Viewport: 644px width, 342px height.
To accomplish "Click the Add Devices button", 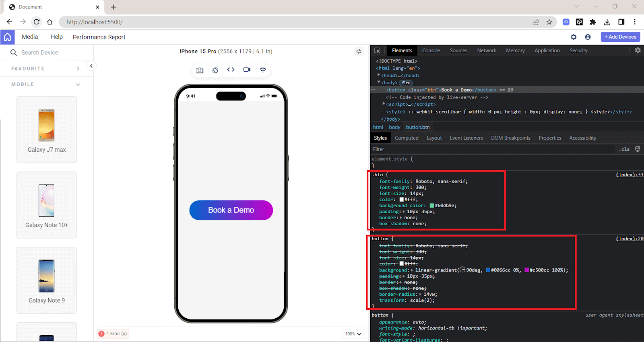I will coord(620,37).
